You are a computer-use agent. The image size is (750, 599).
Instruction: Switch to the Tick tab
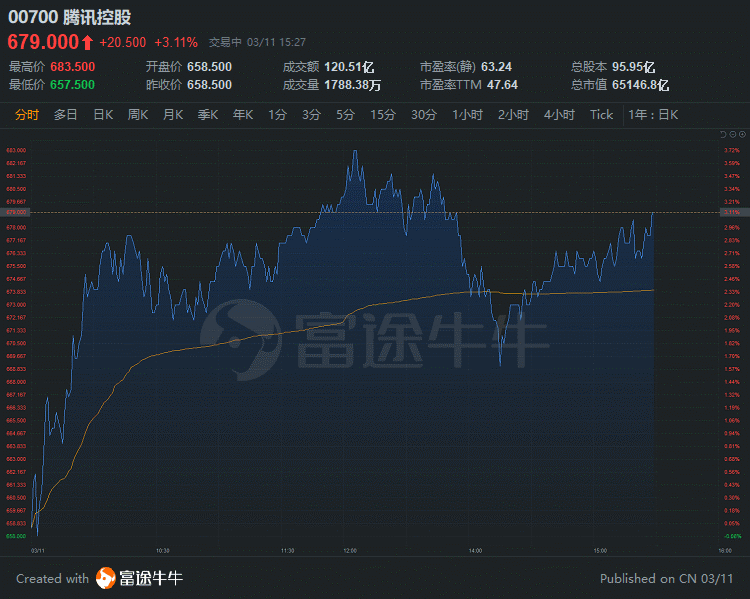(601, 115)
